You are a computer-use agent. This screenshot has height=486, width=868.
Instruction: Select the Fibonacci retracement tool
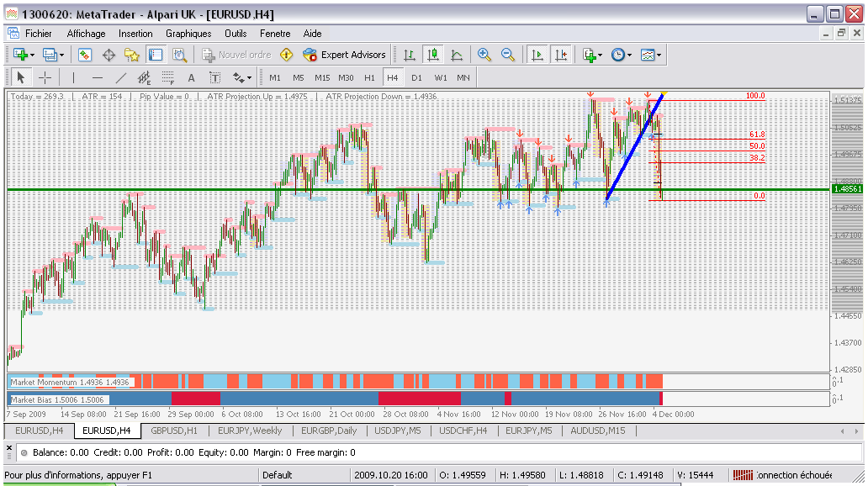click(167, 77)
